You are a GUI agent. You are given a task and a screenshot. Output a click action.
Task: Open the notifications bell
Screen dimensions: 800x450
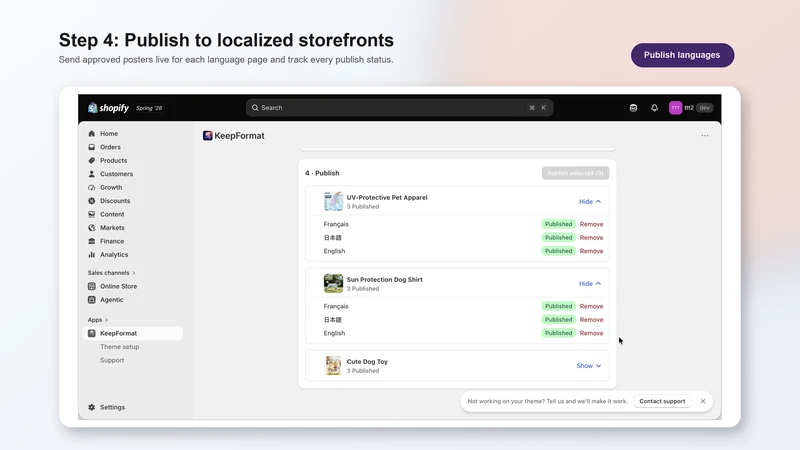click(654, 108)
